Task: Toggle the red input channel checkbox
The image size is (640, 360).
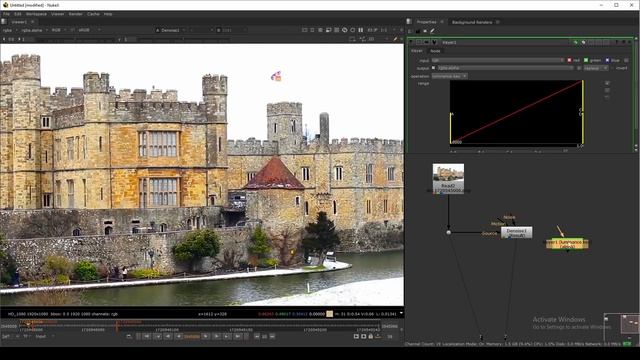Action: (x=570, y=60)
